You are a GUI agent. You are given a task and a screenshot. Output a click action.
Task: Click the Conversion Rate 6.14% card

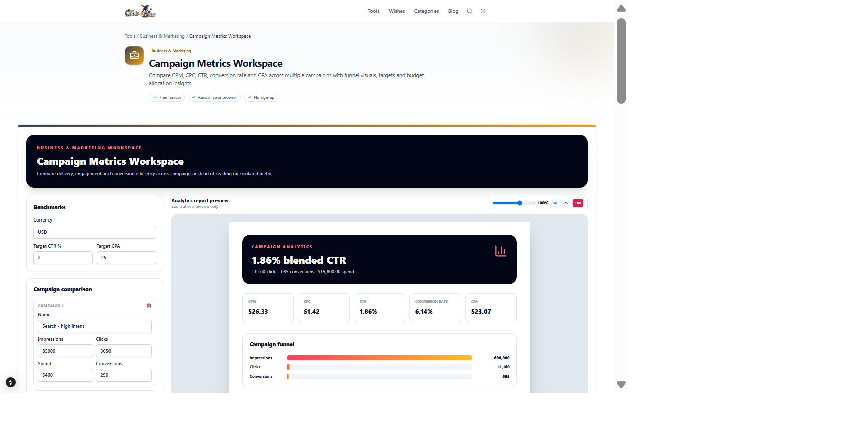click(435, 308)
